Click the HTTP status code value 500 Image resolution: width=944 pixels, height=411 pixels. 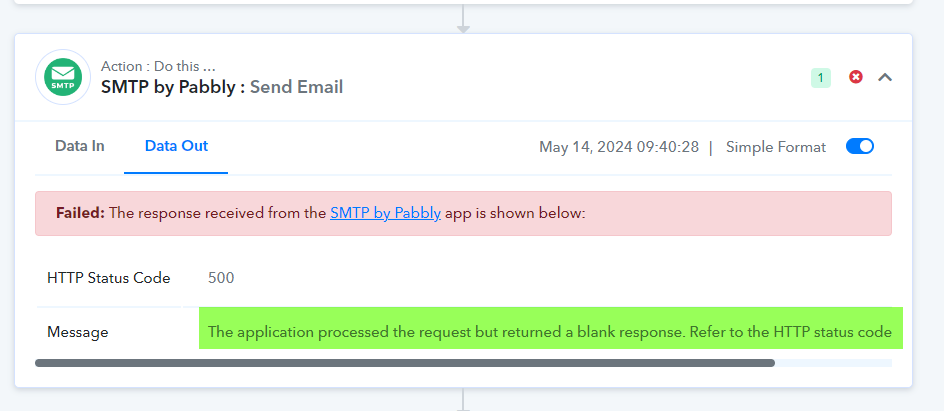point(221,278)
